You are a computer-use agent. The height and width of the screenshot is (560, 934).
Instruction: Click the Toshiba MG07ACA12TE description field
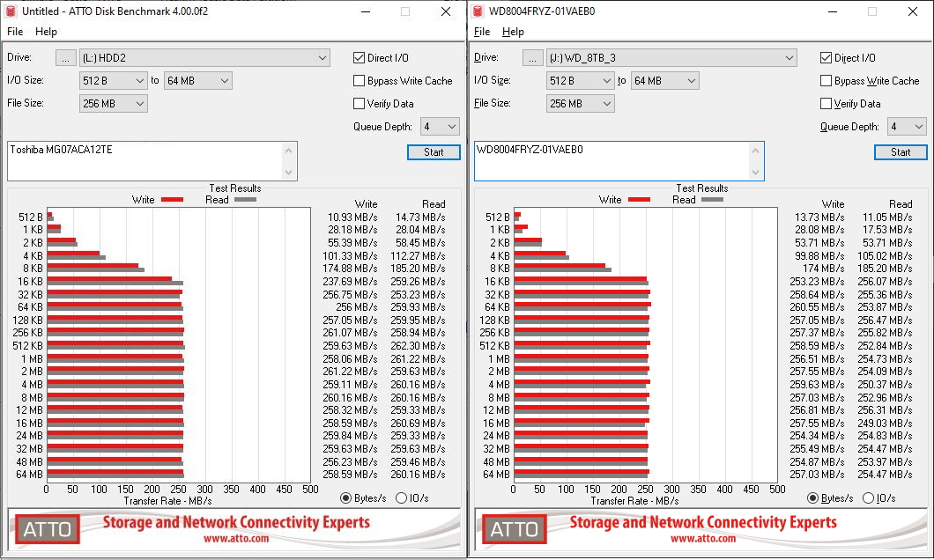pos(145,160)
